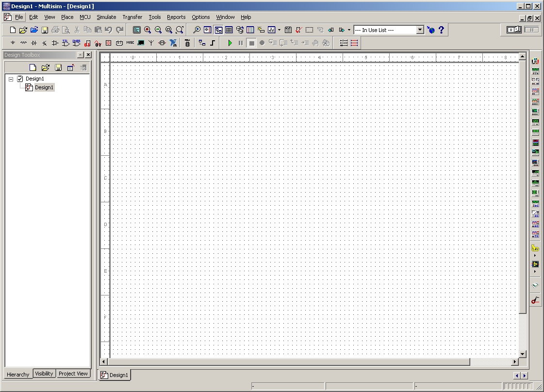Add the Frequency Counter instrument
Viewport: 544px width, 392px height.
point(535,122)
